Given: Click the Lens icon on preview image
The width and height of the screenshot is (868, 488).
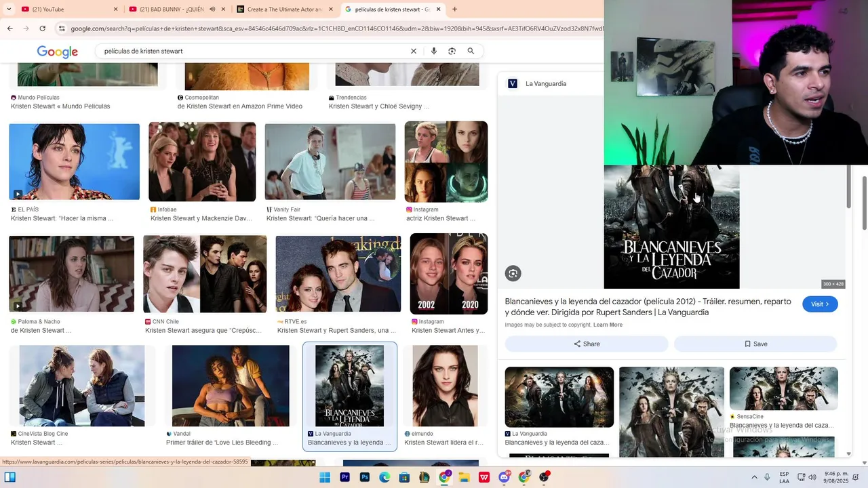Looking at the screenshot, I should pyautogui.click(x=513, y=273).
